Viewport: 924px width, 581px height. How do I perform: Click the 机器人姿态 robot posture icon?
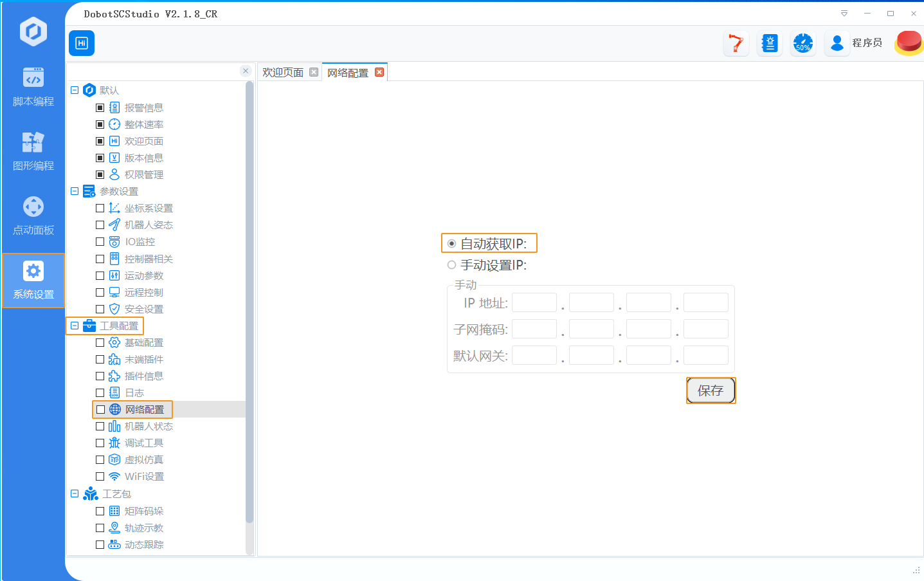[x=114, y=225]
